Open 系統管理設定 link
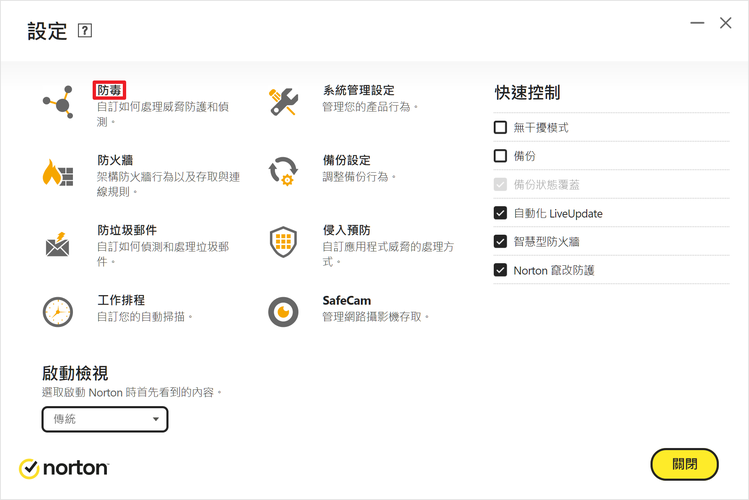This screenshot has height=500, width=749. coord(359,90)
